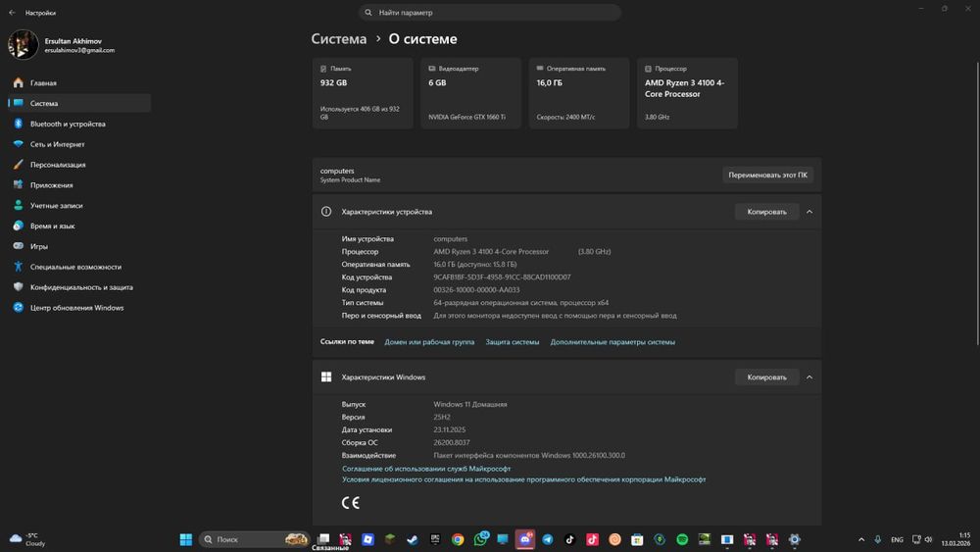Copy device specifications with Копировать
This screenshot has height=552, width=980.
pyautogui.click(x=767, y=212)
